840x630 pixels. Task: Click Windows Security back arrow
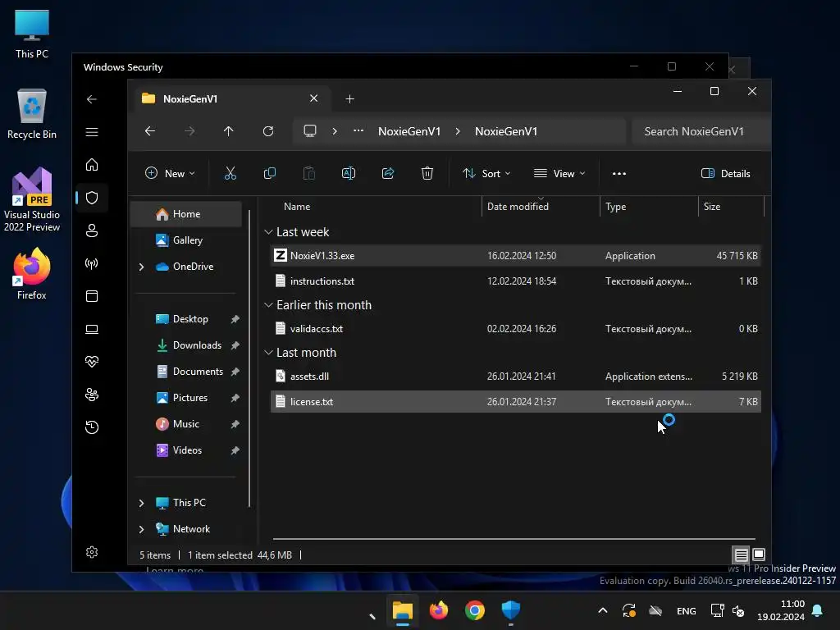[92, 99]
